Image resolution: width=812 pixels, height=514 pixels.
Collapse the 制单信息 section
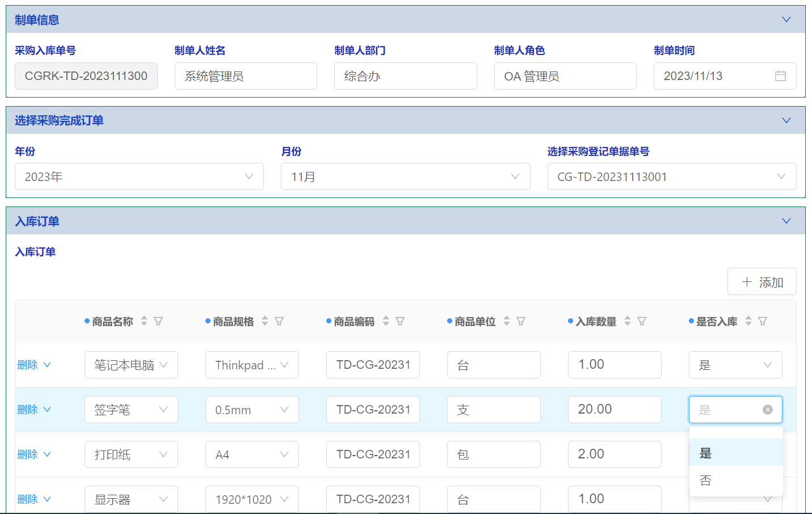pyautogui.click(x=786, y=20)
